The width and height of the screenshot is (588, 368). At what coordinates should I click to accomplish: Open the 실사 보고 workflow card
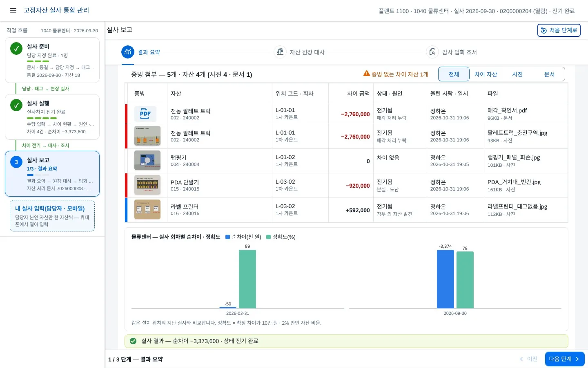52,174
